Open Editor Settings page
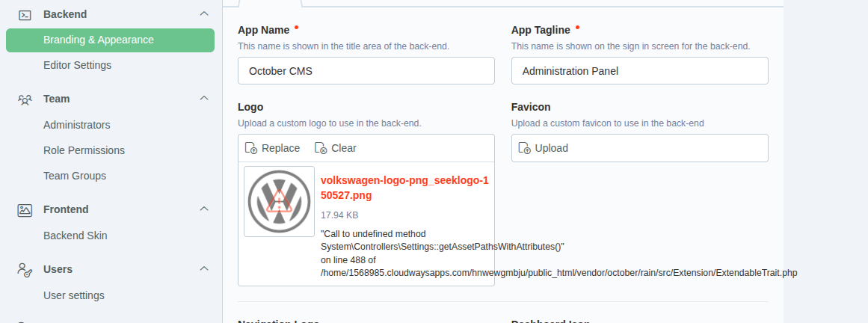This screenshot has height=323, width=868. pyautogui.click(x=77, y=65)
